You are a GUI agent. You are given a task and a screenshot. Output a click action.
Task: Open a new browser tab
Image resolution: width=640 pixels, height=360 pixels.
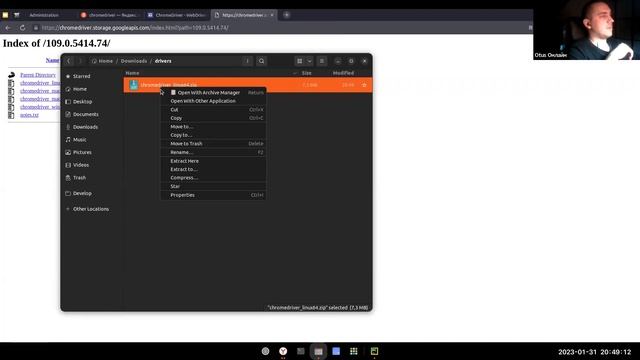pos(287,15)
